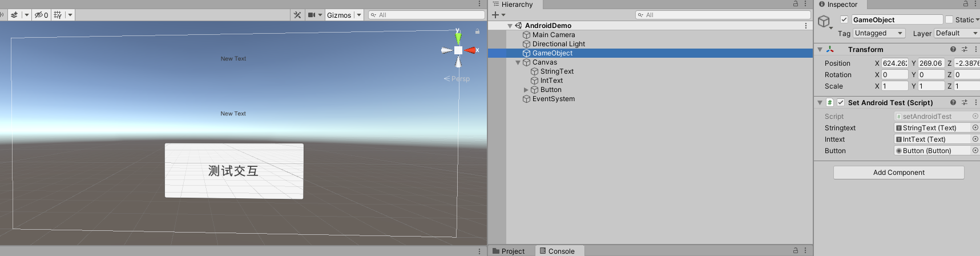Toggle Gizmos button in scene view
The width and height of the screenshot is (980, 256).
pyautogui.click(x=339, y=15)
